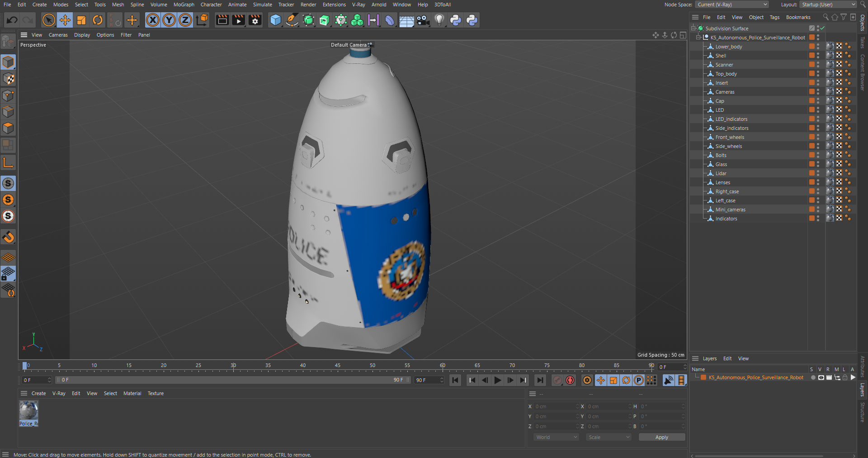Click the layer color swatch for K5 robot
Image resolution: width=868 pixels, height=458 pixels.
pyautogui.click(x=703, y=377)
